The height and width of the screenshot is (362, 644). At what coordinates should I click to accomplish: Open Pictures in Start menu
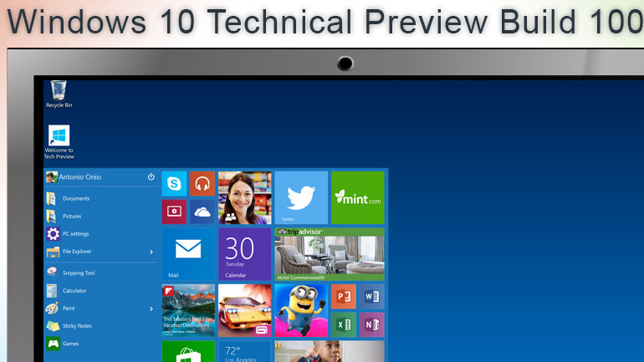coord(101,216)
